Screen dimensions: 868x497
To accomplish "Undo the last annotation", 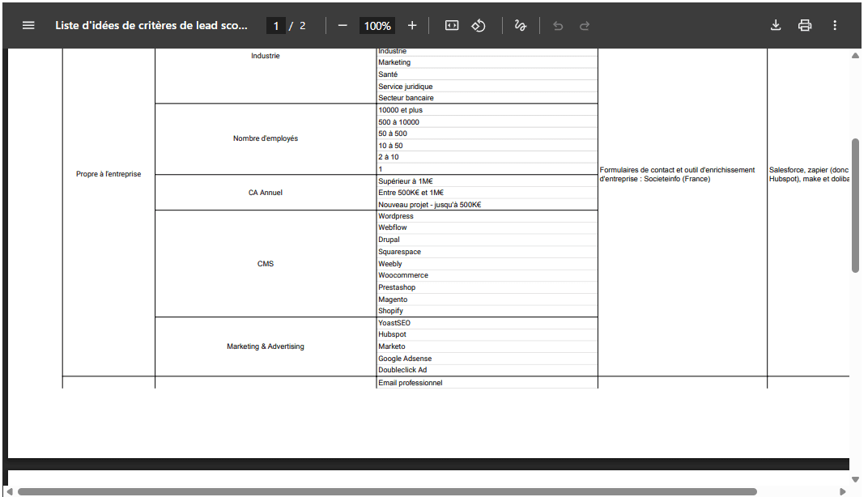I will (558, 25).
